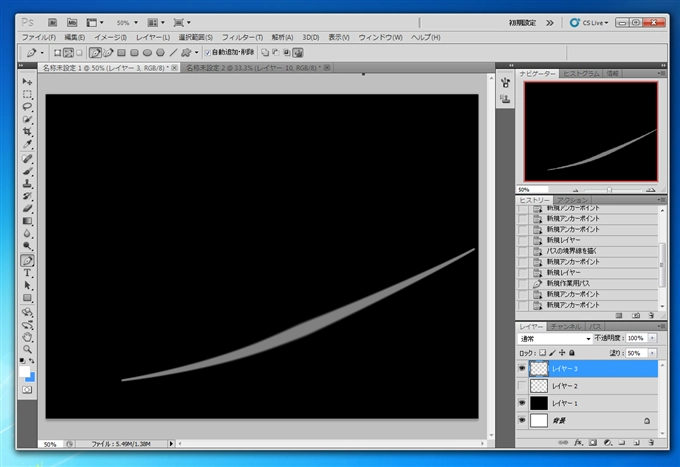680x467 pixels.
Task: Click the foreground color swatch
Action: coord(24,371)
